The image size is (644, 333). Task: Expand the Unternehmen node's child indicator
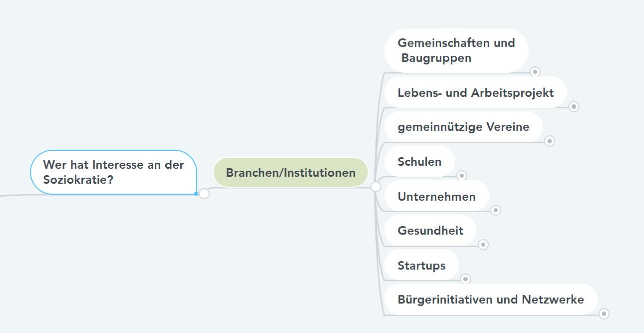496,210
